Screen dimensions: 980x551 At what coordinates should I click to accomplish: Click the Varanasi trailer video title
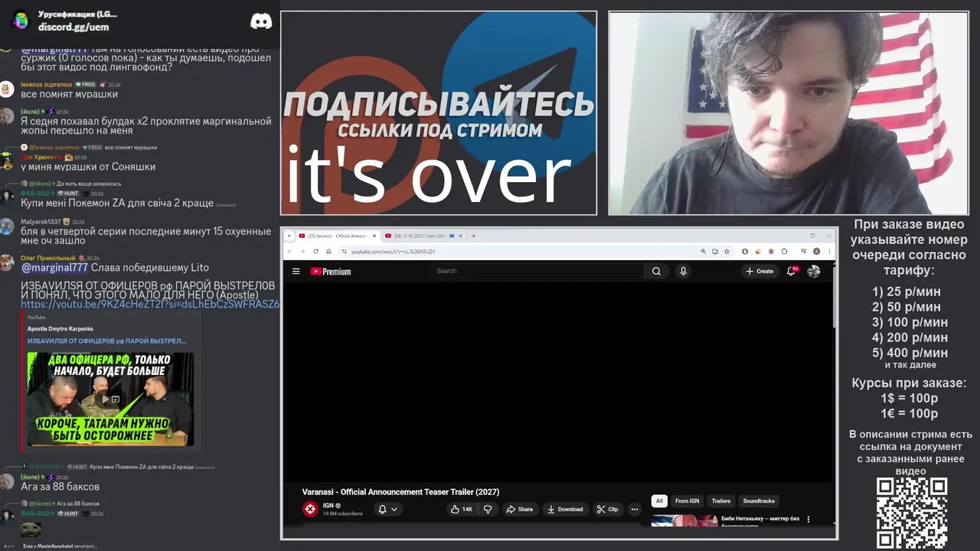pos(400,491)
